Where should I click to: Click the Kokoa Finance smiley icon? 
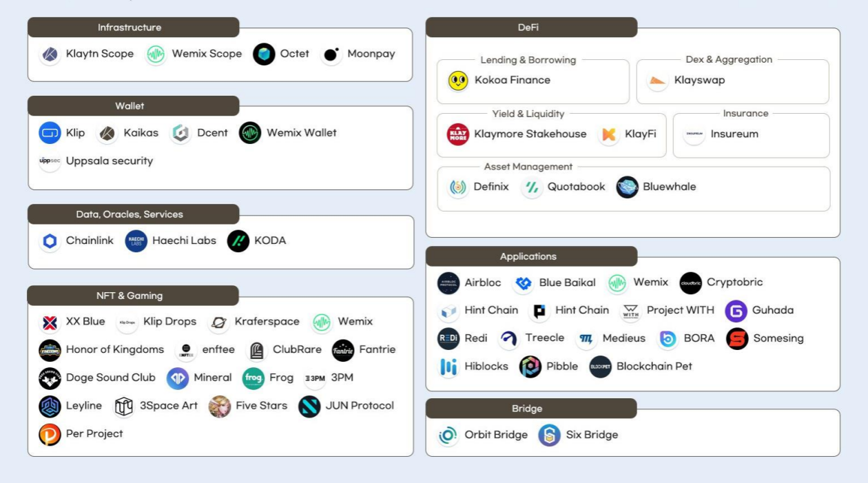click(458, 81)
